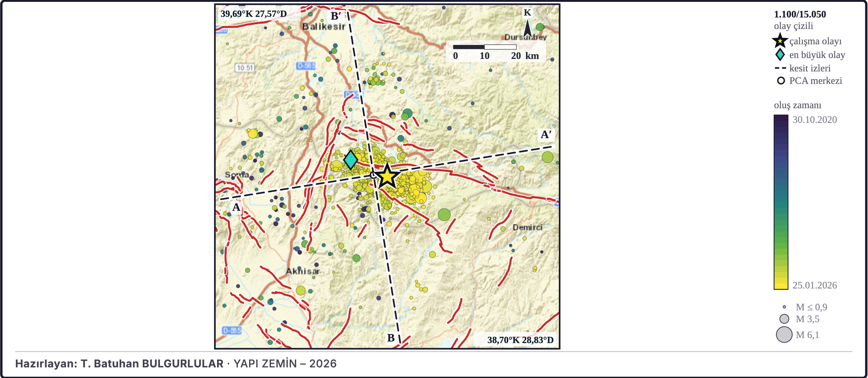Click the large green event circle near A′ end
Viewport: 868px width, 378px height.
click(x=547, y=157)
